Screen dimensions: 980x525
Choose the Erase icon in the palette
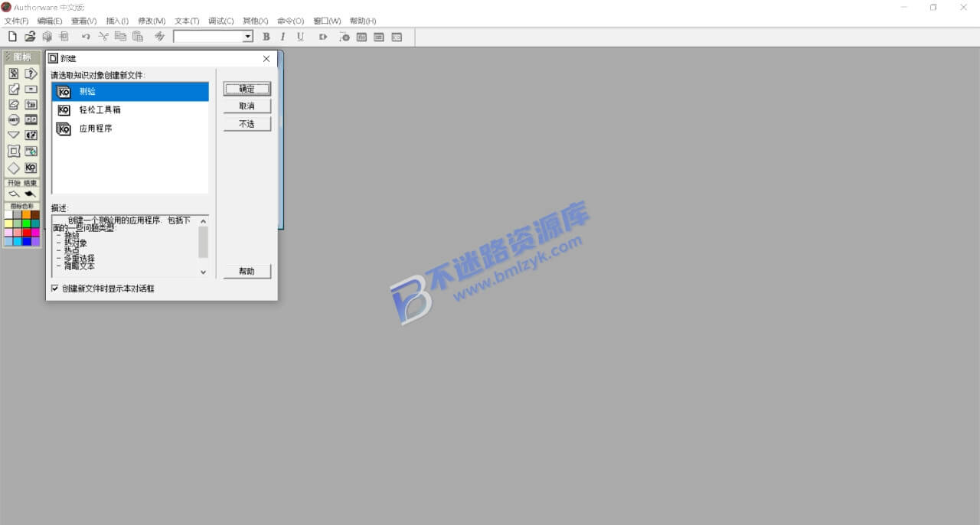pos(14,104)
